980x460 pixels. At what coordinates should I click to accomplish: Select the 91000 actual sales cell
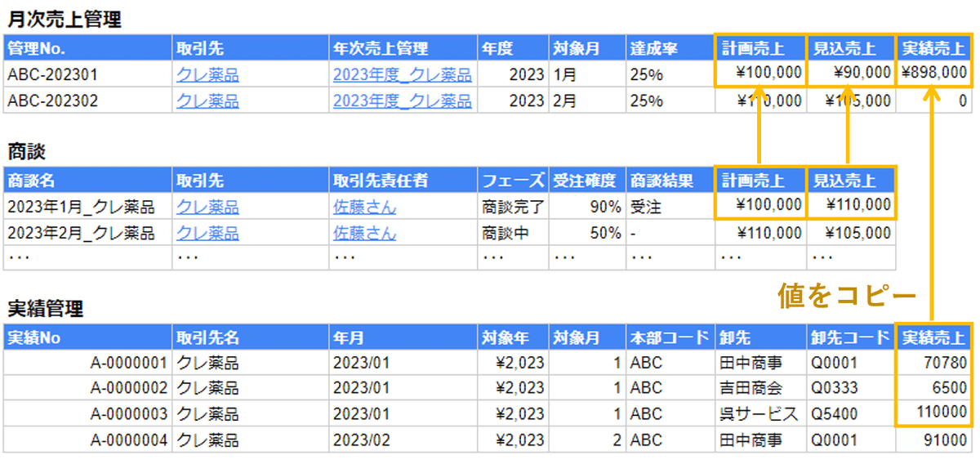(x=933, y=440)
